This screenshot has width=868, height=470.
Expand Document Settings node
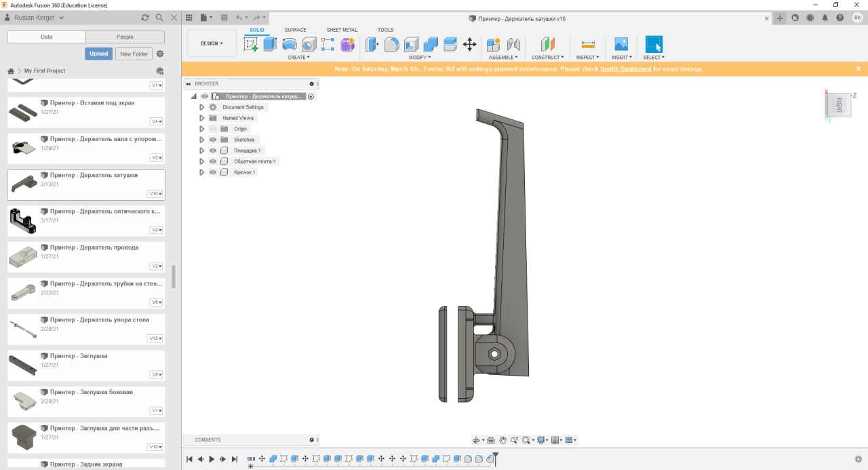pos(201,107)
